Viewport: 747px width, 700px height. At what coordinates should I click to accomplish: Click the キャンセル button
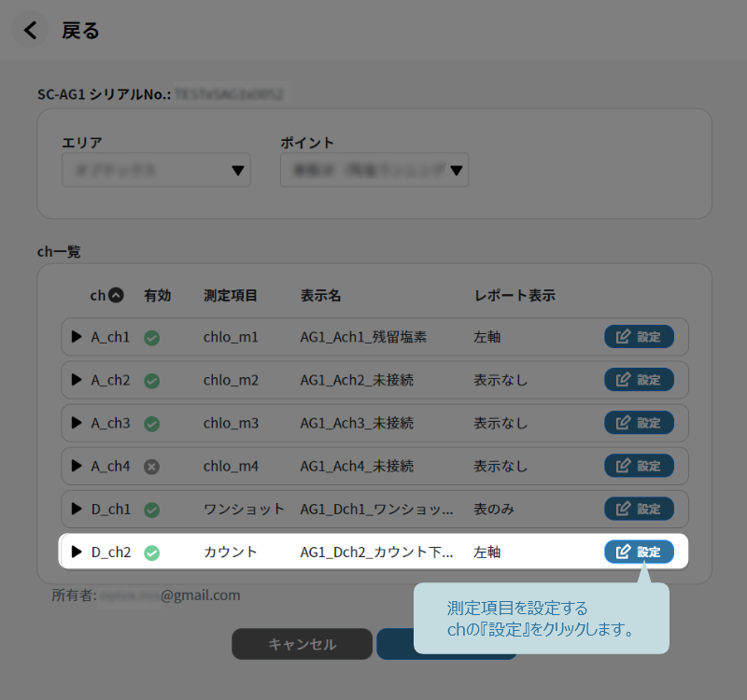[302, 644]
